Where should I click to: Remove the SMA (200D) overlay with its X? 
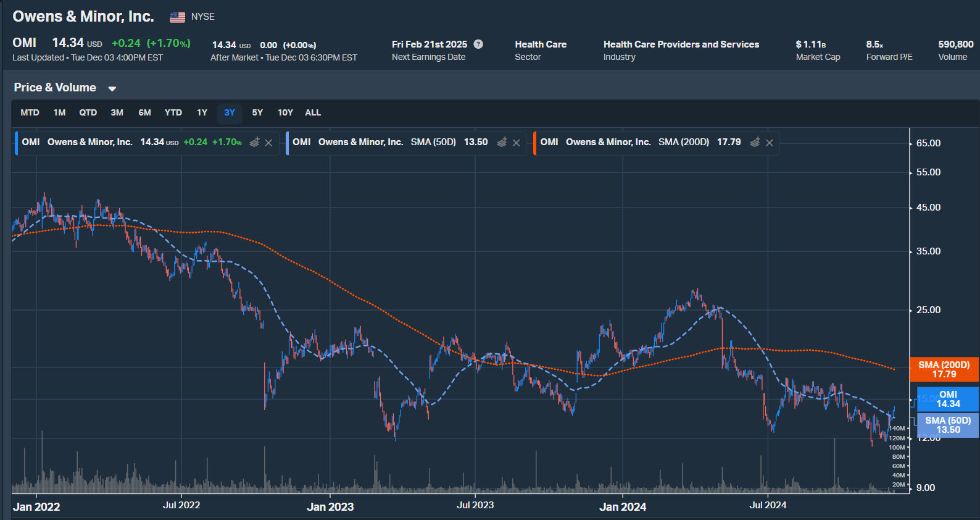pyautogui.click(x=770, y=143)
